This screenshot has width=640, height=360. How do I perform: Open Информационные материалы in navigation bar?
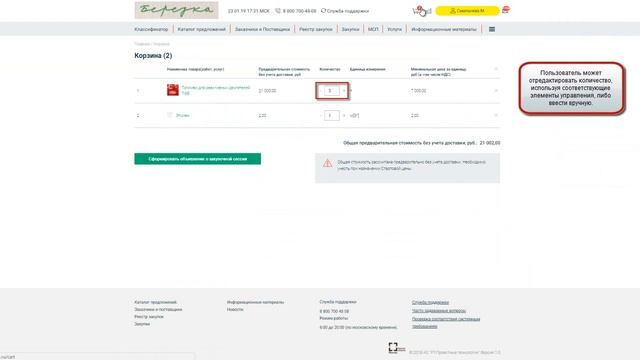click(444, 29)
